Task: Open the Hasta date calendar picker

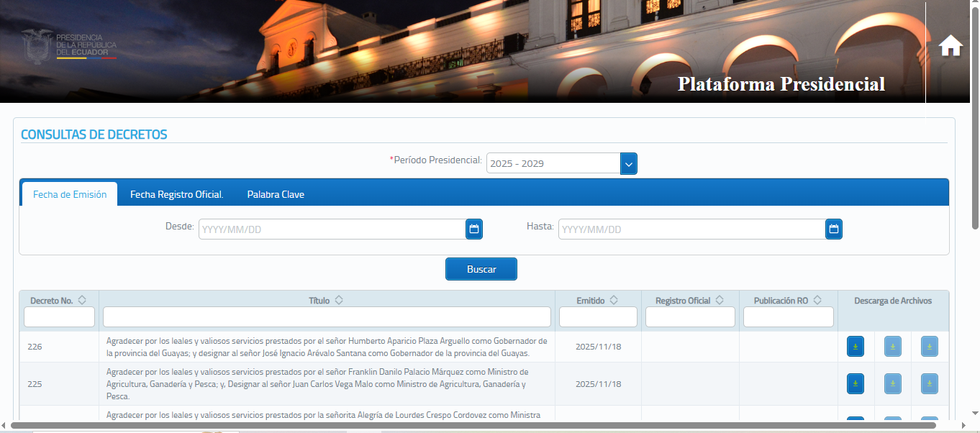Action: point(834,229)
